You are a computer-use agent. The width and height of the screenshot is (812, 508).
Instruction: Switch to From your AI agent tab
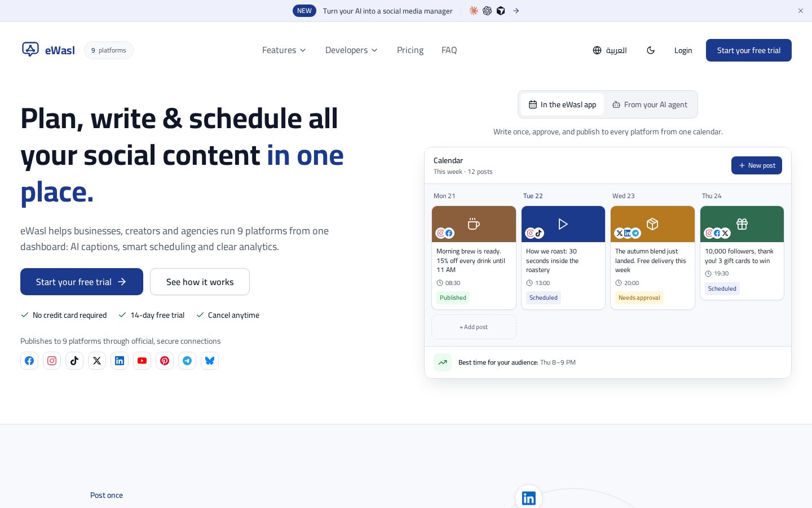click(650, 104)
